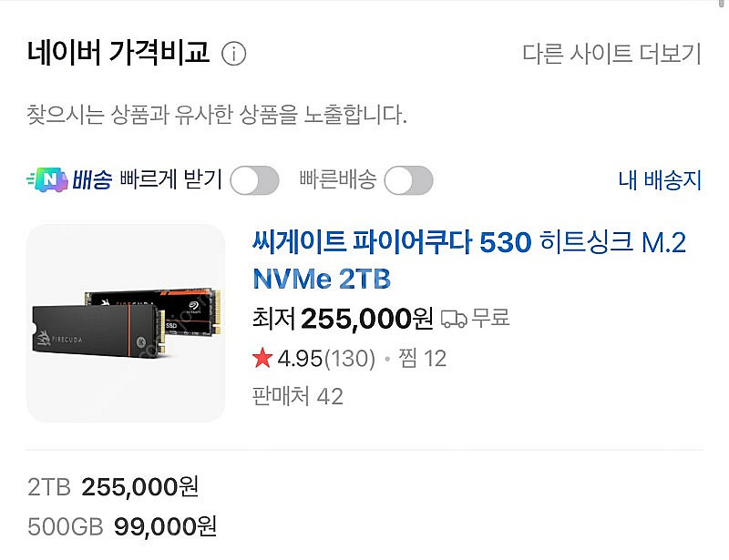Open the 내 배송지 link
The image size is (729, 560).
click(x=660, y=180)
